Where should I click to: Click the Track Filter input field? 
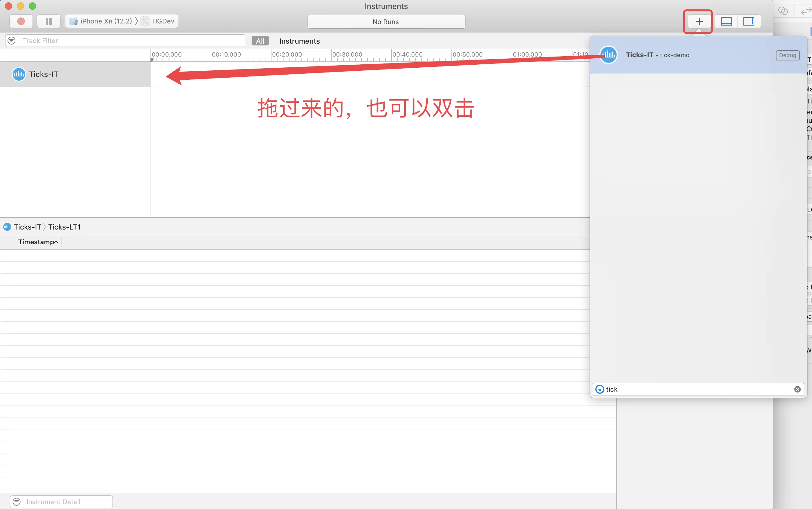(x=131, y=41)
